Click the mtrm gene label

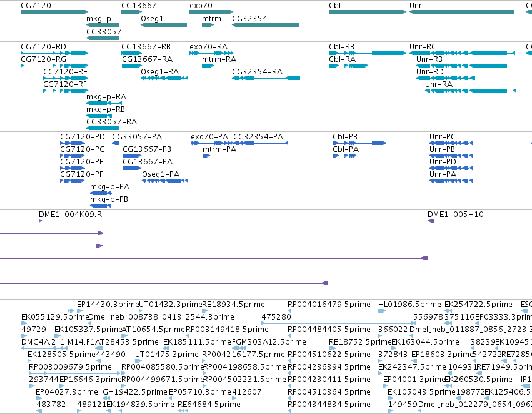pyautogui.click(x=211, y=19)
